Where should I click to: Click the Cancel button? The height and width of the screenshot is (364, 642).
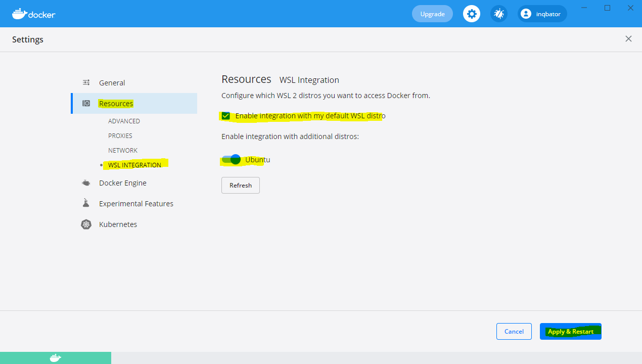pyautogui.click(x=514, y=332)
